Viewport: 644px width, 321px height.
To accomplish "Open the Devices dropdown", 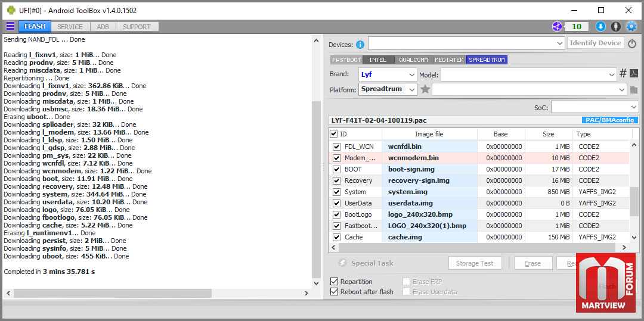I will point(466,43).
